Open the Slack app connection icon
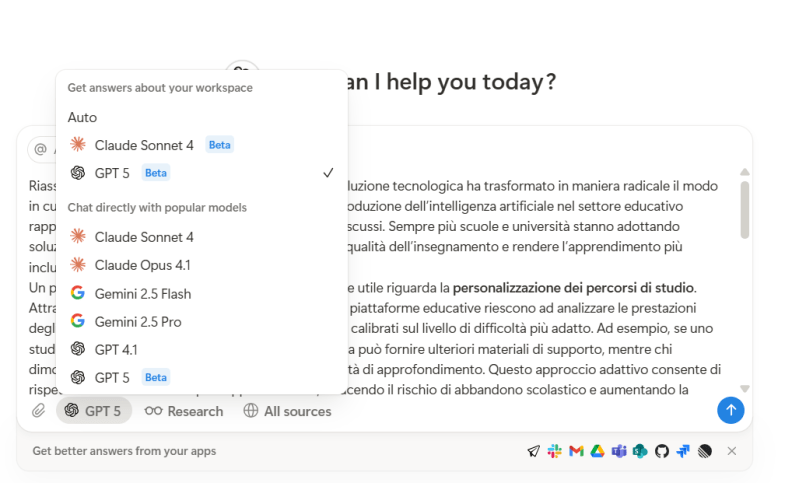799x483 pixels. point(555,451)
